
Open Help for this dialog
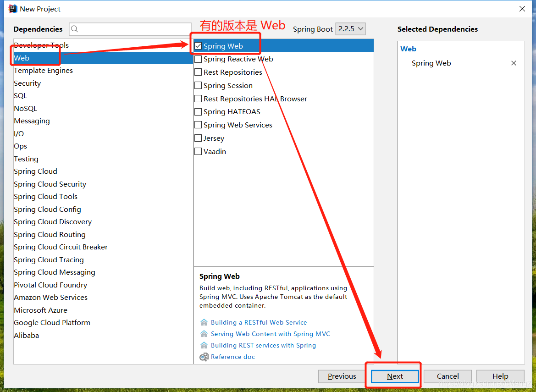point(500,376)
